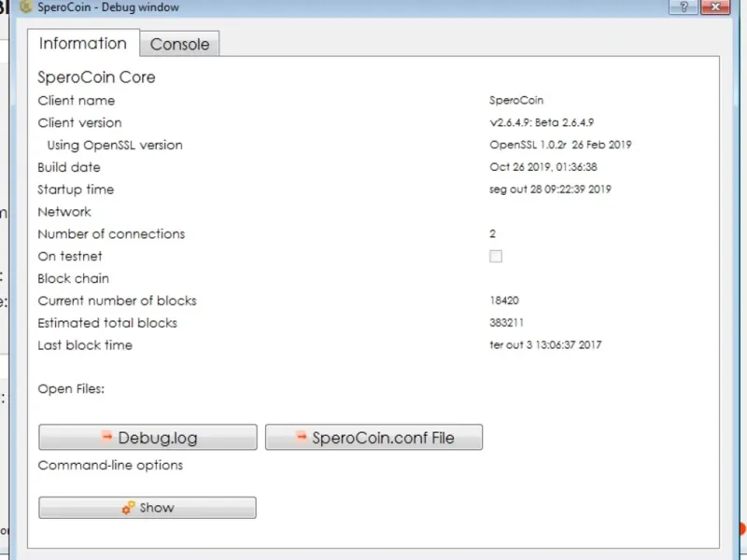
Task: Open the SperoCoin.conf File button
Action: point(374,437)
